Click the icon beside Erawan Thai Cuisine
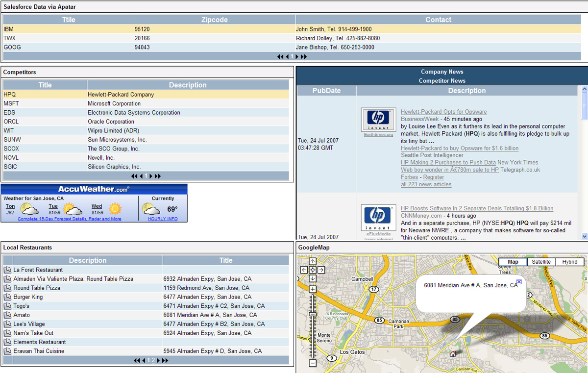Image resolution: width=588 pixels, height=373 pixels. (7, 351)
